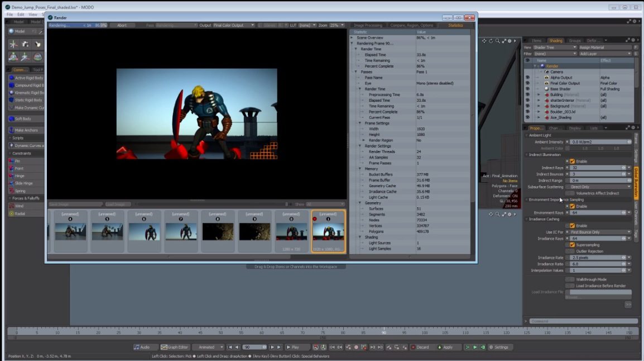Click the Assign Material button
The height and width of the screenshot is (361, 644).
[x=605, y=47]
